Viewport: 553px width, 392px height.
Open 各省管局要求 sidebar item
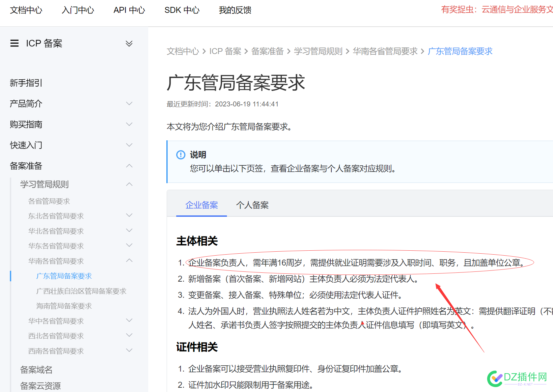[49, 201]
